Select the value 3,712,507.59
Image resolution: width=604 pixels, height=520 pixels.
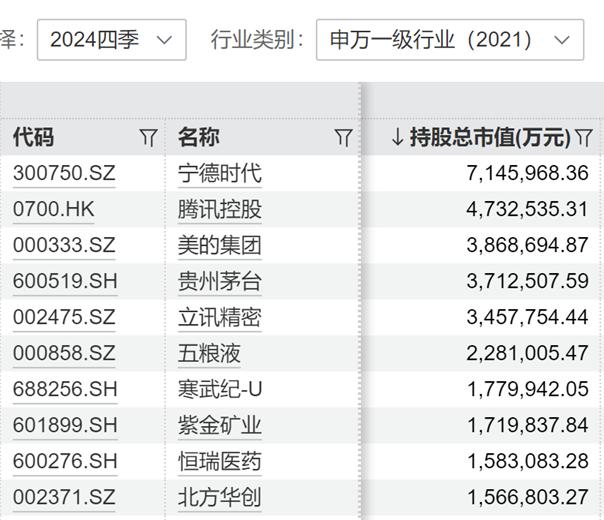527,281
